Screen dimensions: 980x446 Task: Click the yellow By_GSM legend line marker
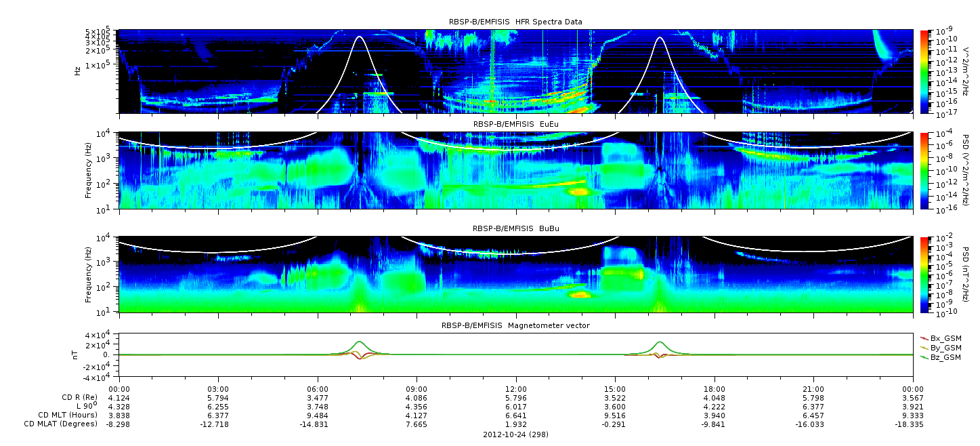(924, 347)
